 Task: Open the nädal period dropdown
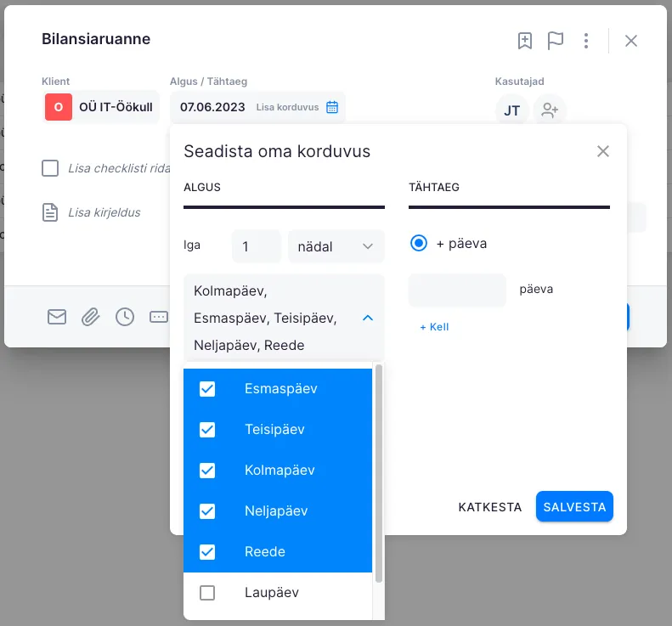[x=336, y=246]
